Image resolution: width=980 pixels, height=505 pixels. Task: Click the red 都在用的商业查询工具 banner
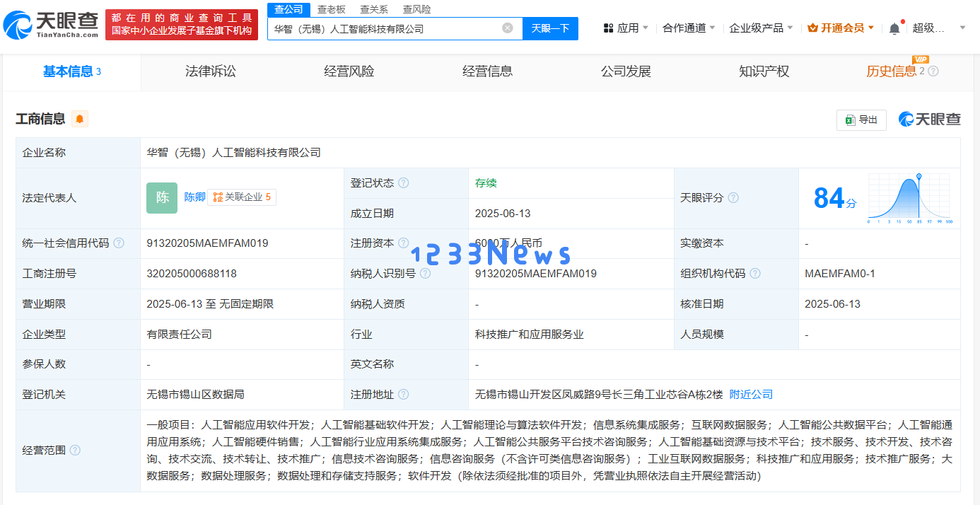[x=182, y=25]
